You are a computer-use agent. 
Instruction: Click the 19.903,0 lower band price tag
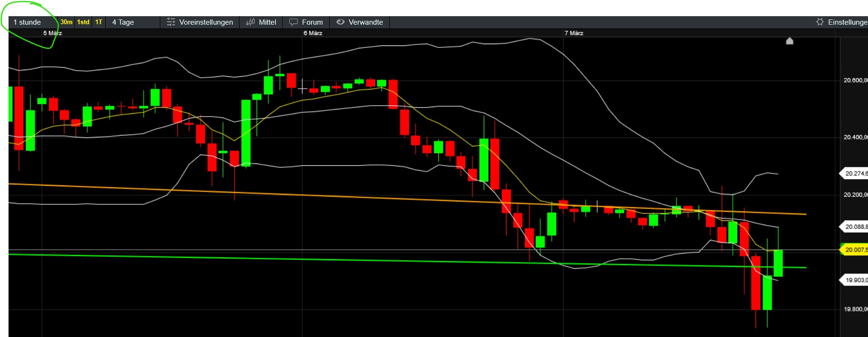[854, 280]
